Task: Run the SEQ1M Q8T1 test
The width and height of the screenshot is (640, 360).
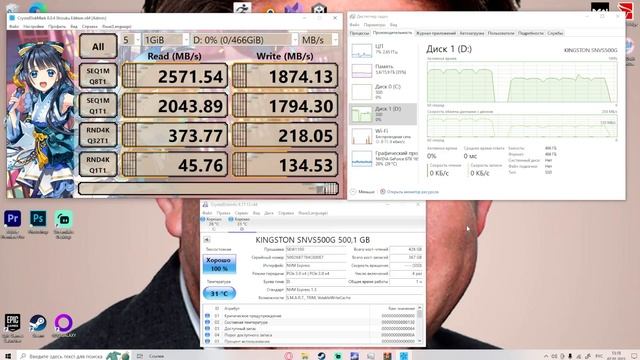Action: [98, 76]
